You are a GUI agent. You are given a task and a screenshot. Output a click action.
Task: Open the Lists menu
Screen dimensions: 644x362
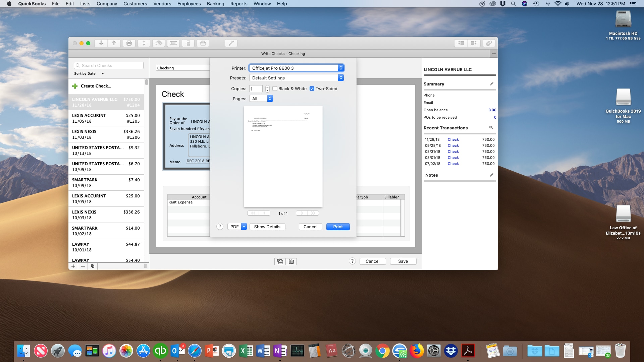point(85,4)
